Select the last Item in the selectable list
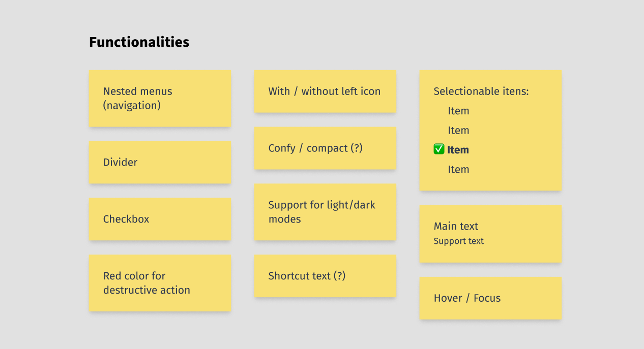Viewport: 644px width, 349px height. 458,170
